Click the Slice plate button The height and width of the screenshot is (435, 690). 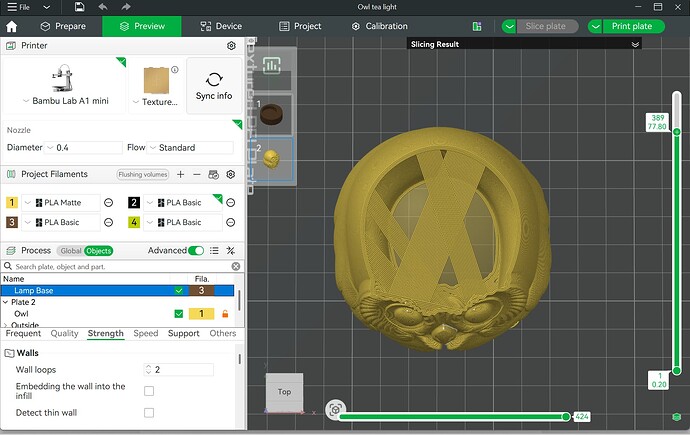point(546,26)
